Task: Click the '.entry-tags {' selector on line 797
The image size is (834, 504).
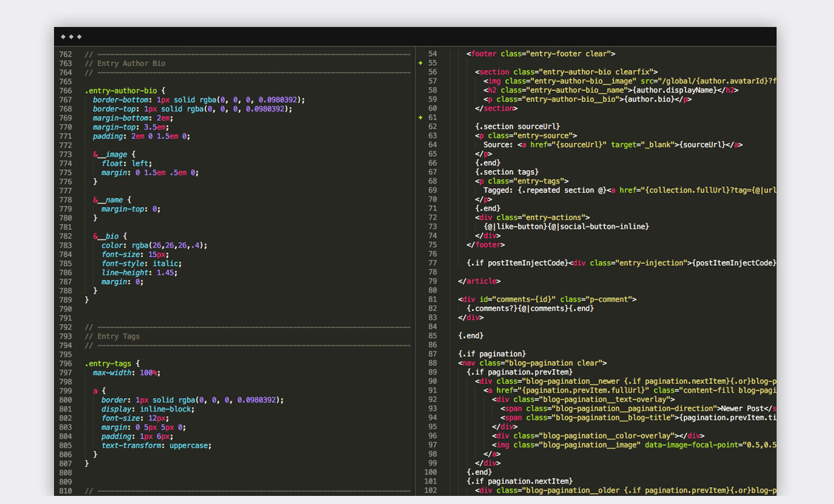Action: click(x=112, y=363)
